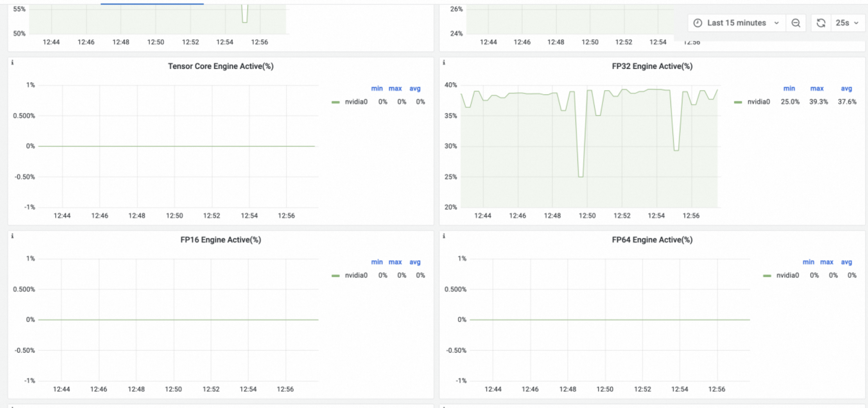
Task: Toggle nvidia0 series in FP32 legend
Action: point(759,102)
